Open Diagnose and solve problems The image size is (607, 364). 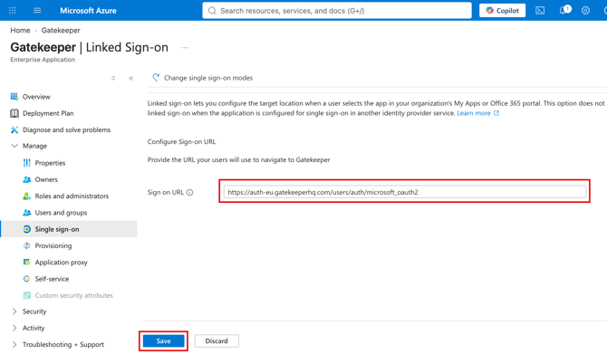click(66, 130)
